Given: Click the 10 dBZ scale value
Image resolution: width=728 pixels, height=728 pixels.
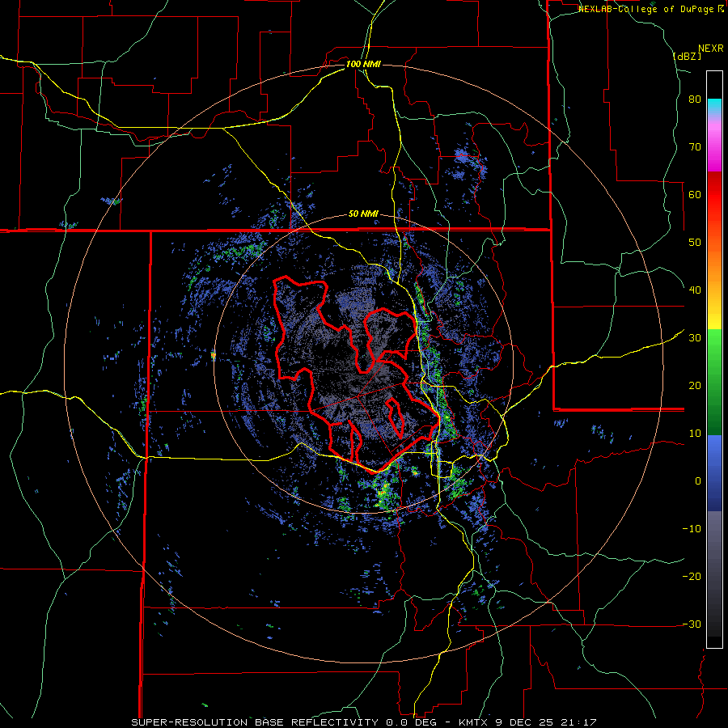Looking at the screenshot, I should click(695, 434).
